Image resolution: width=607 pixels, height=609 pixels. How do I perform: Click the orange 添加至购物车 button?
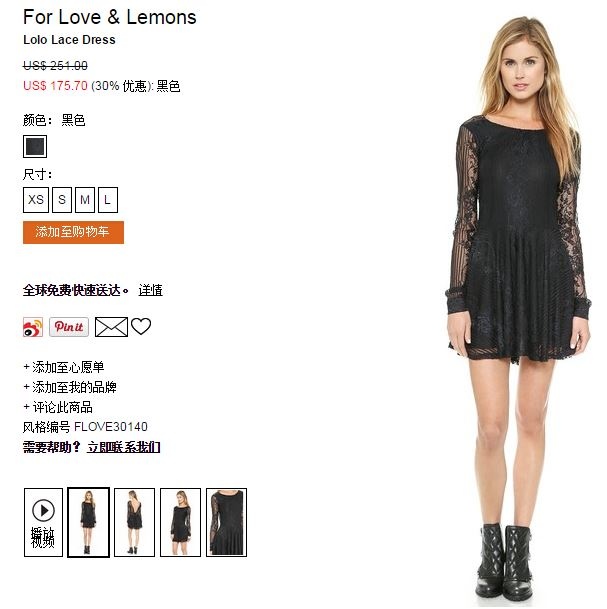73,232
